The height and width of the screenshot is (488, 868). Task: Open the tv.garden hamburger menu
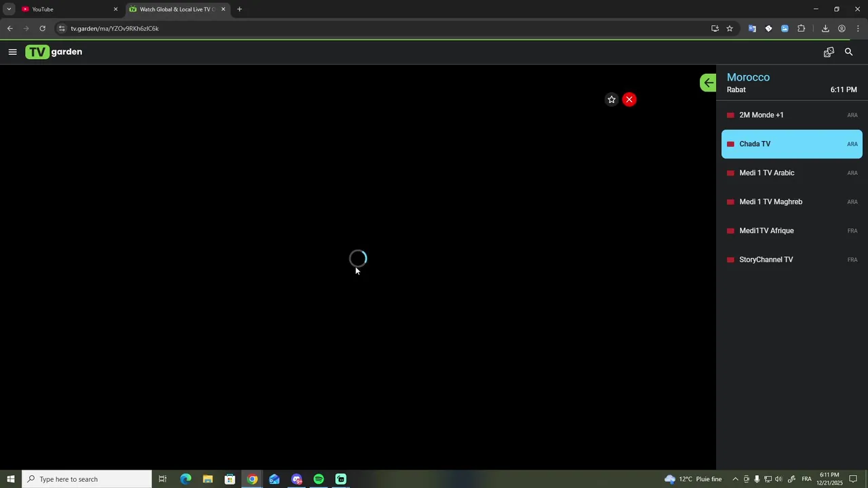12,52
